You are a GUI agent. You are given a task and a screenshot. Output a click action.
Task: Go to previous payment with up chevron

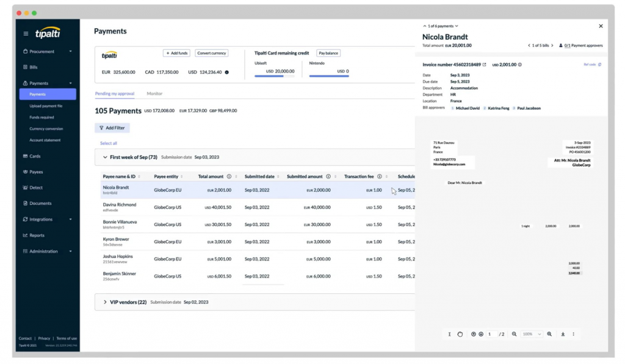[425, 26]
